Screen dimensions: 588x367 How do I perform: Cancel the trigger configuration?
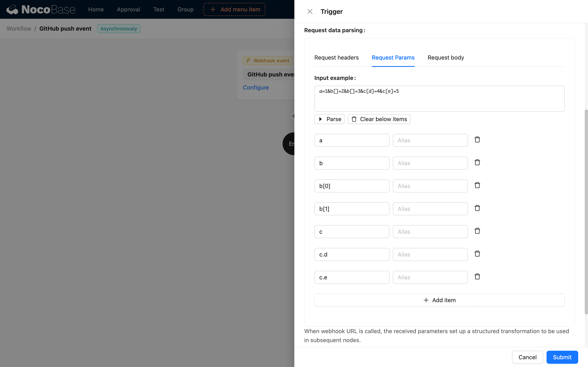pos(527,357)
